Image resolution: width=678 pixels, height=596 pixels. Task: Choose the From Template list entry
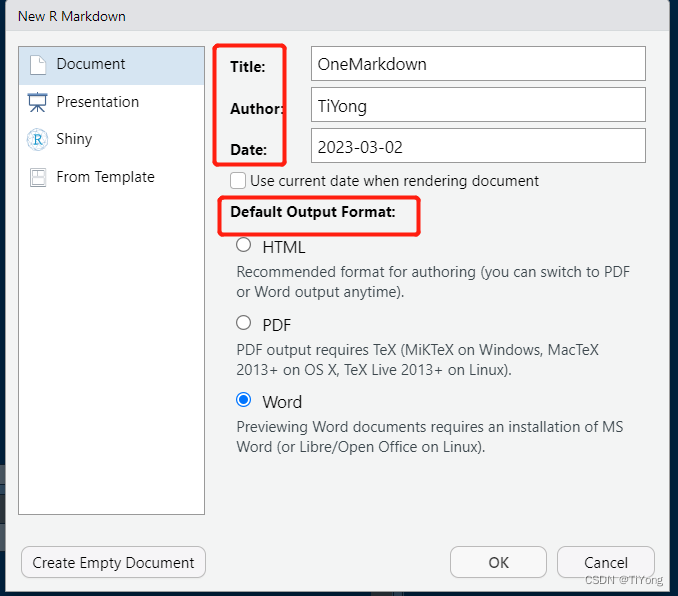tap(112, 177)
